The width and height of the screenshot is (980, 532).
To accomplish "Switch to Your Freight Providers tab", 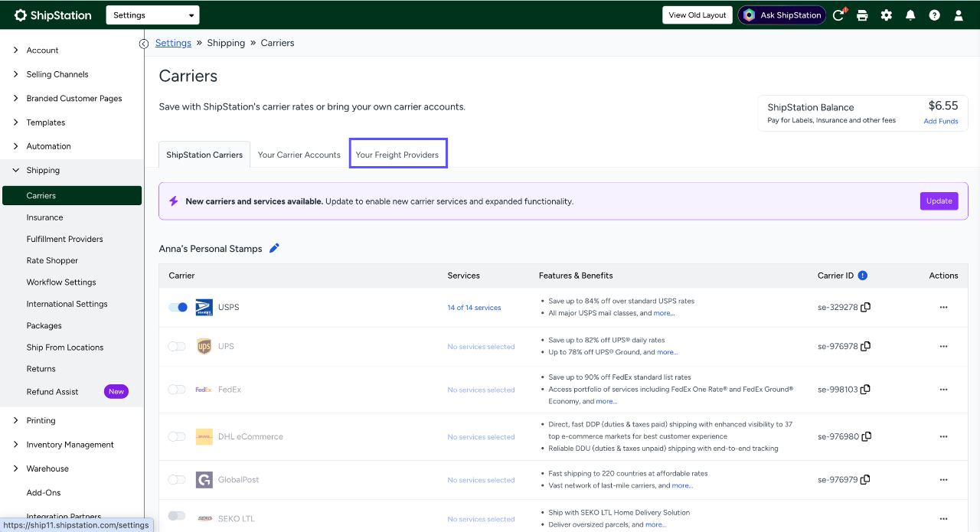I will (397, 155).
